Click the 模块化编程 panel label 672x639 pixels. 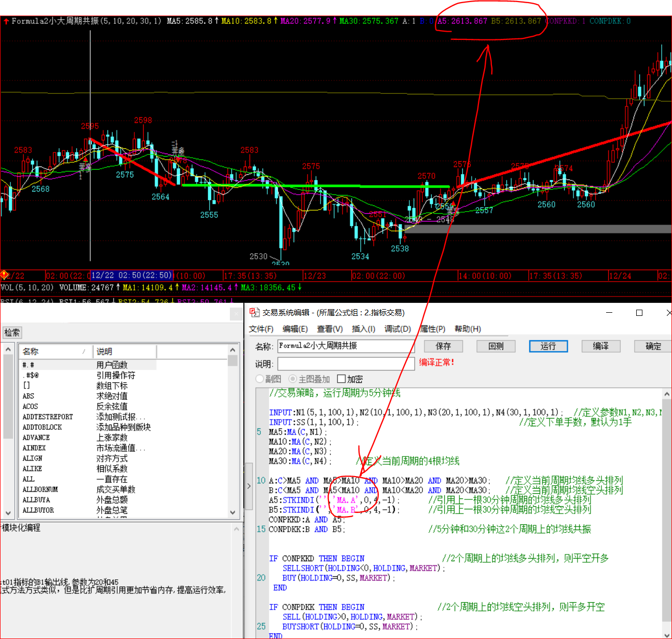(21, 527)
